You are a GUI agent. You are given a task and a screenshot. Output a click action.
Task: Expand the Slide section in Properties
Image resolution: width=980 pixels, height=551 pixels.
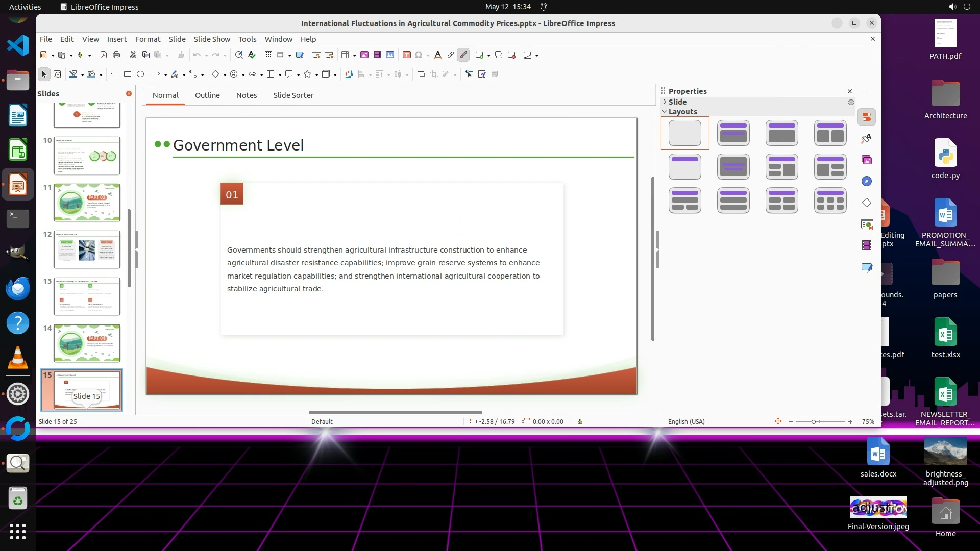[x=677, y=102]
